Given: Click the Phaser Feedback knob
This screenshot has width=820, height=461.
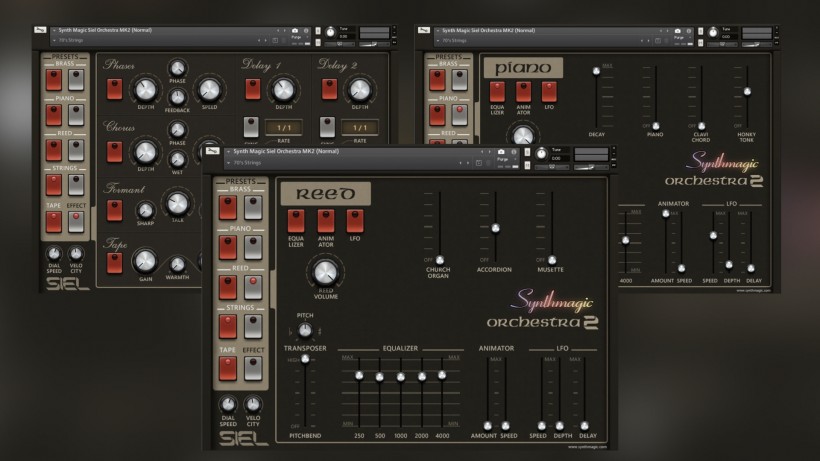Looking at the screenshot, I should (177, 97).
